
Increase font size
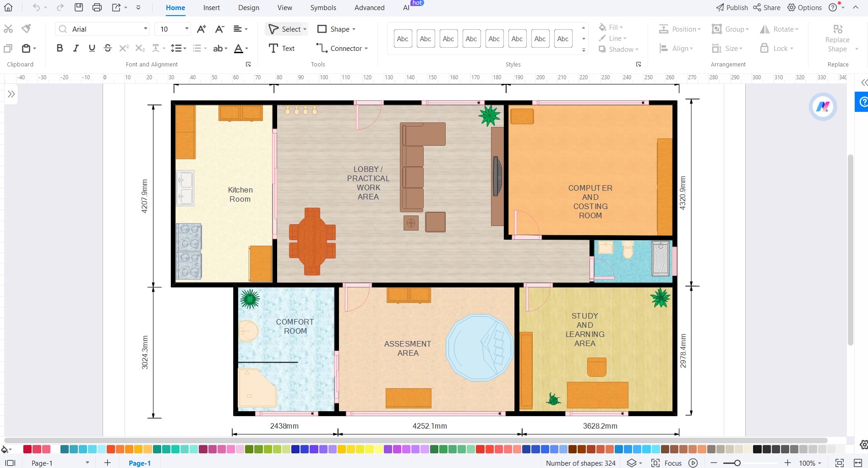click(x=201, y=29)
